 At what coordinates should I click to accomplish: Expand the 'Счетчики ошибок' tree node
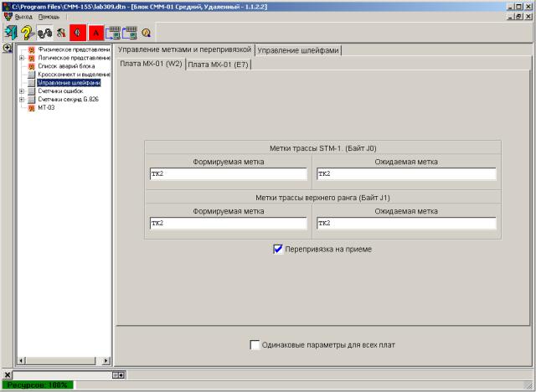pyautogui.click(x=22, y=91)
